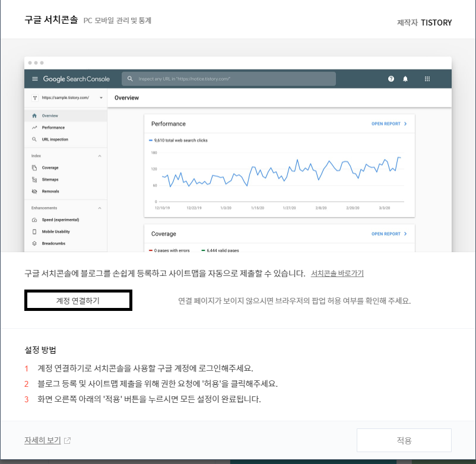This screenshot has height=464, width=476.
Task: Click the Coverage card title
Action: tap(164, 234)
